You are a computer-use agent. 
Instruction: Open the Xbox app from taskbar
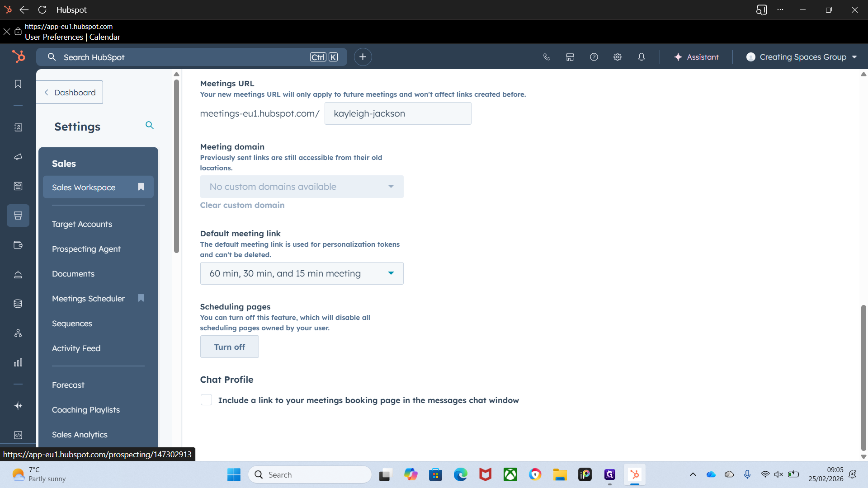[x=510, y=474]
